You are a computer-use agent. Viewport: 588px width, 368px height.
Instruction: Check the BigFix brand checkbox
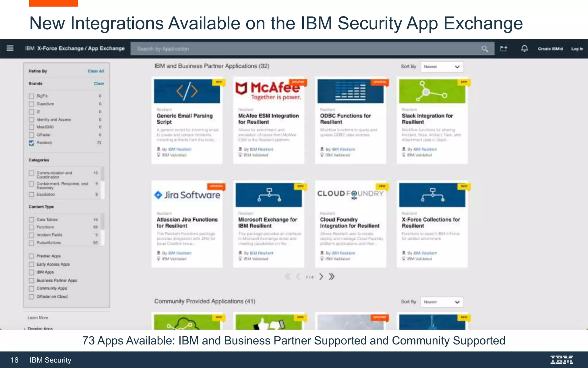click(31, 96)
